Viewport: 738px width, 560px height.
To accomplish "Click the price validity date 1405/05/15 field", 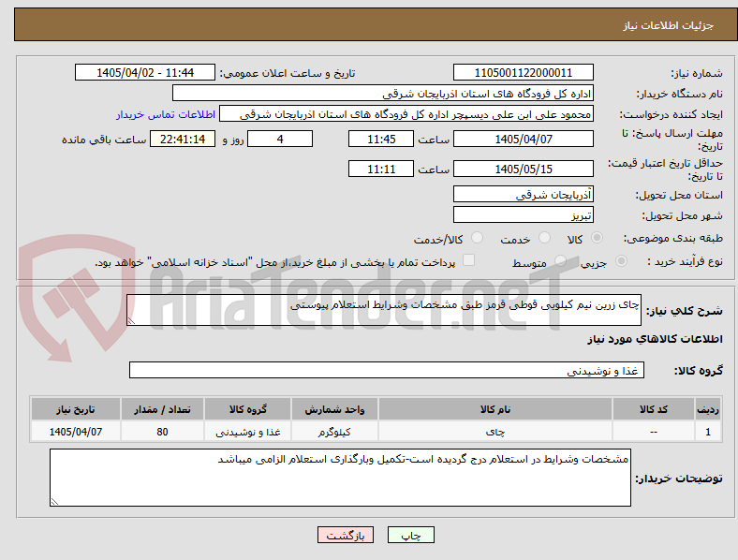I will point(523,169).
